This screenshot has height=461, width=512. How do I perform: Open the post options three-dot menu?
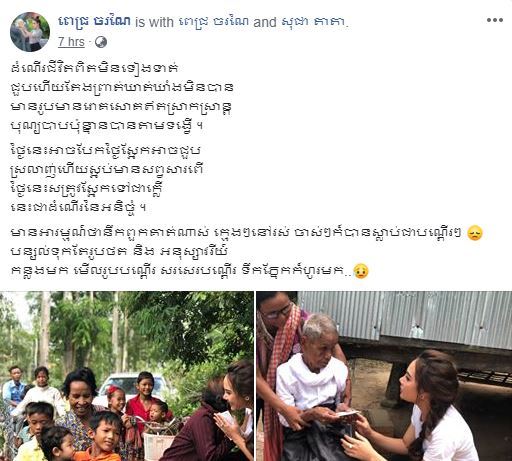[495, 20]
